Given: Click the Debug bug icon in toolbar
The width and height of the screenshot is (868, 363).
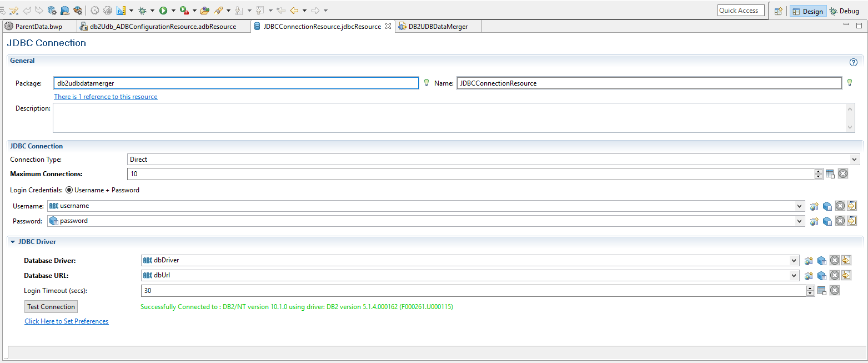Looking at the screenshot, I should coord(143,10).
